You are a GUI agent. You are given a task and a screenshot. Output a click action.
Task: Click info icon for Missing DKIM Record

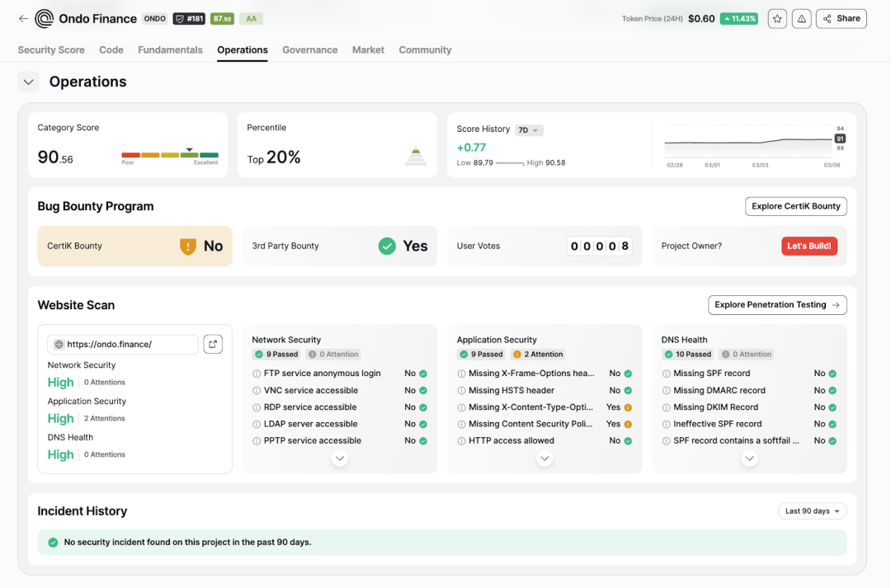[x=666, y=407]
